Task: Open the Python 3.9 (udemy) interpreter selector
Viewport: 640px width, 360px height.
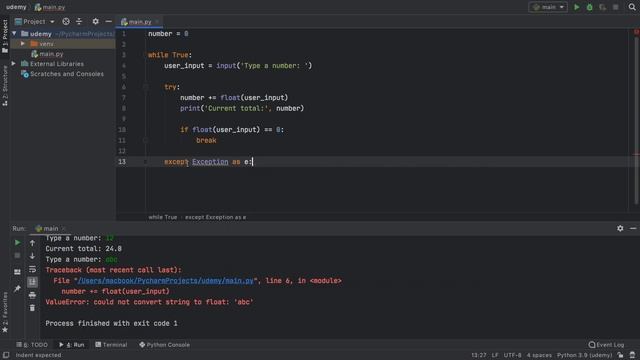Action: pos(584,355)
